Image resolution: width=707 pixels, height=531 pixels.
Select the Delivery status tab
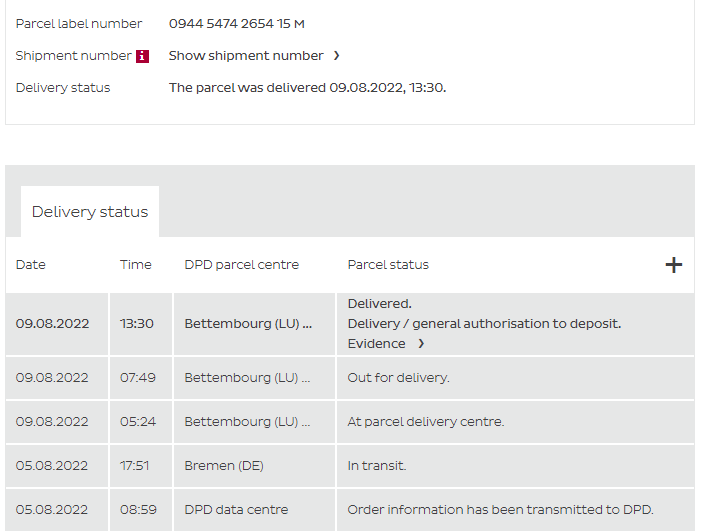tap(90, 212)
